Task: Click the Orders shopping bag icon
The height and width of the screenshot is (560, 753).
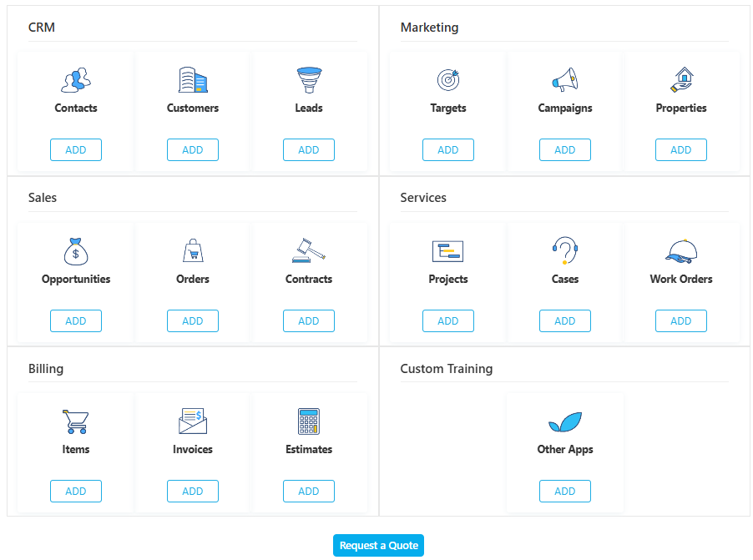Action: 193,250
